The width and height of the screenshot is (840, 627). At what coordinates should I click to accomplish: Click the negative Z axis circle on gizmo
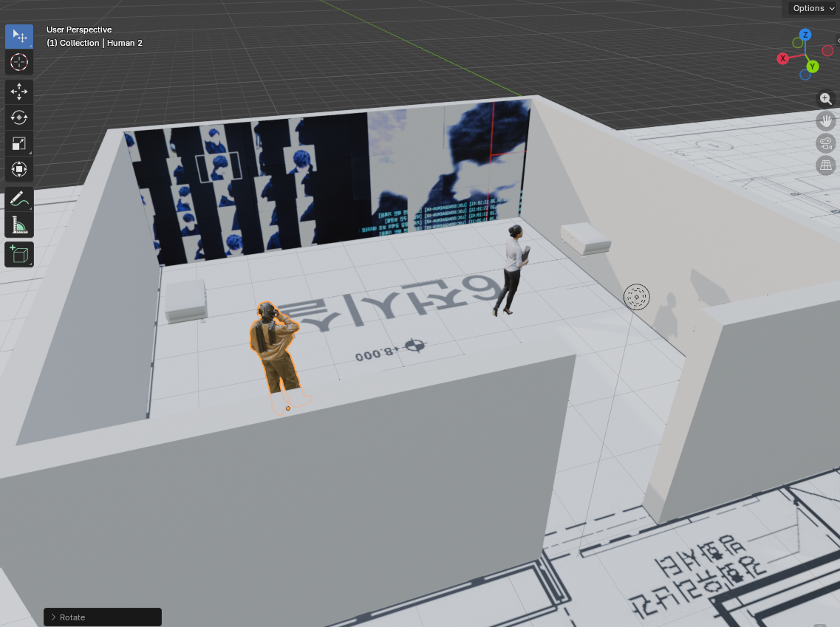(805, 75)
